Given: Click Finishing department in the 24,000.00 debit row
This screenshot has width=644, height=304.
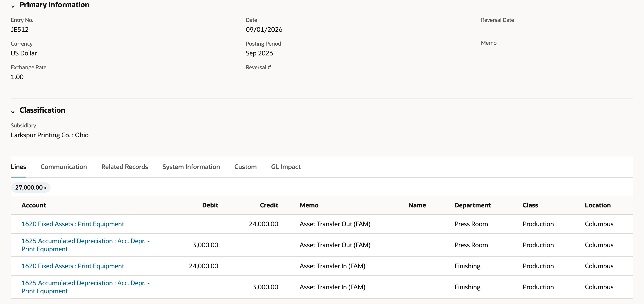Looking at the screenshot, I should coord(467,266).
